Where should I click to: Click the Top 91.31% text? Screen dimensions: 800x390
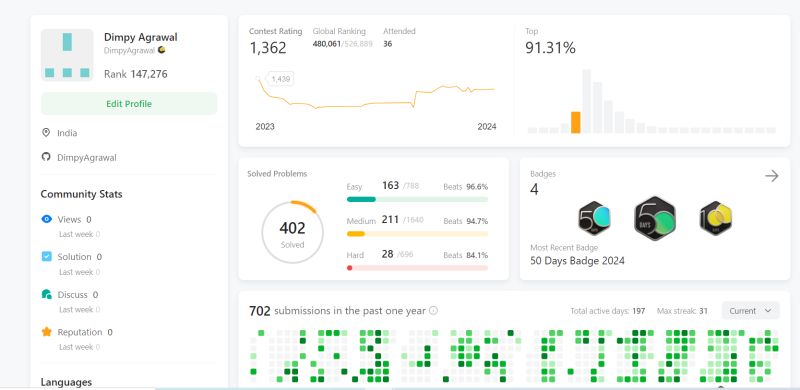coord(551,48)
